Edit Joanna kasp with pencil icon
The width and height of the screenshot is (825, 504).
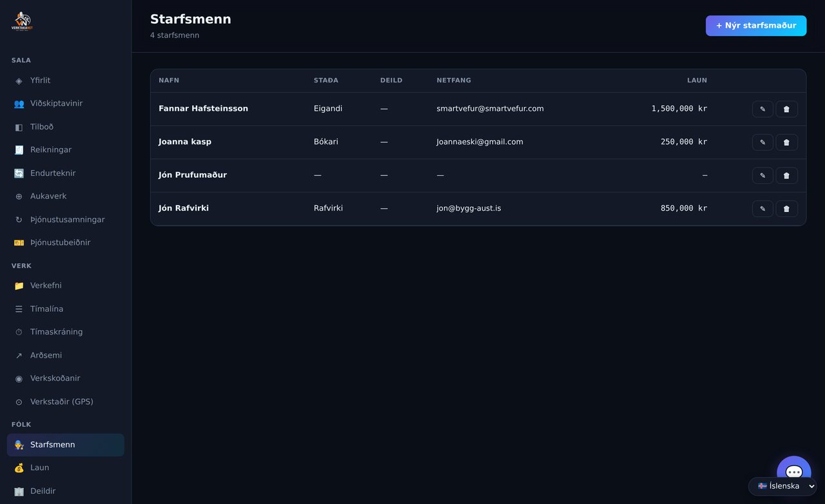tap(762, 142)
